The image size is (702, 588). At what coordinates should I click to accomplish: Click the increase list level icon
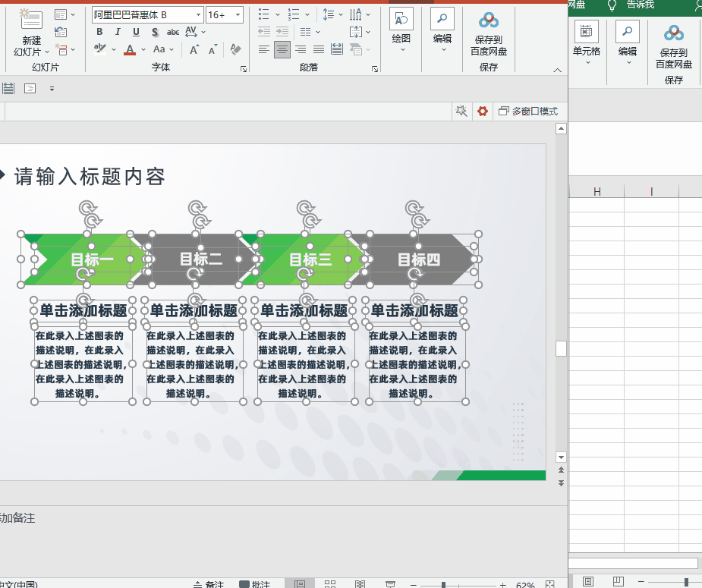click(282, 32)
